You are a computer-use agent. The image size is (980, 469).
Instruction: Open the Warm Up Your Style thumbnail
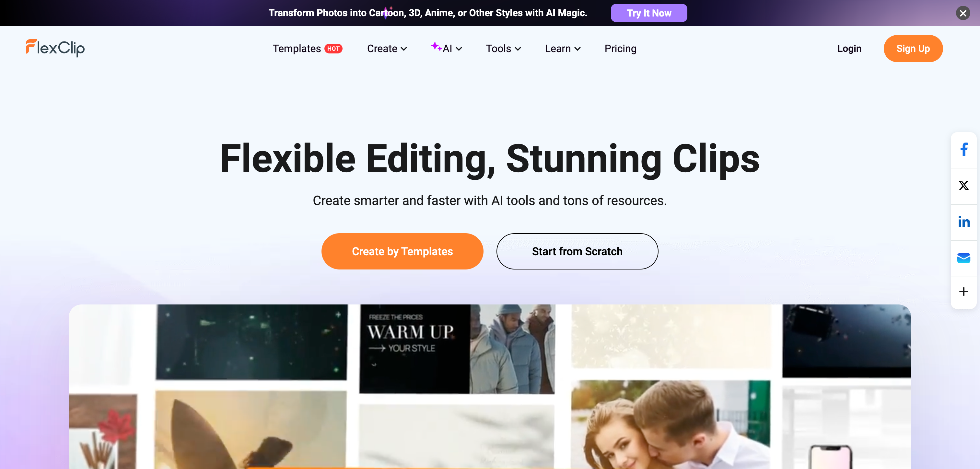457,349
